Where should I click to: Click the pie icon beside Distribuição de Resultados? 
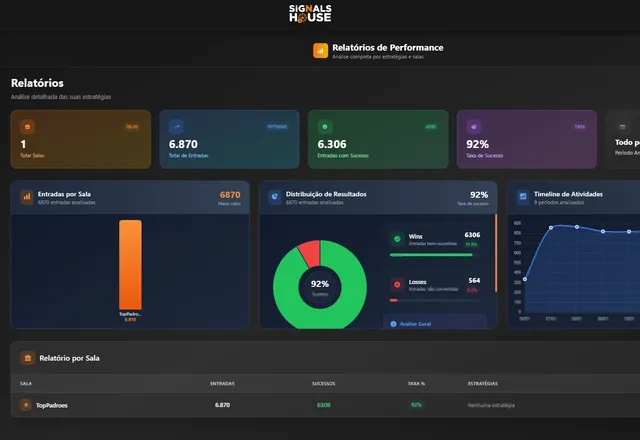pos(275,197)
